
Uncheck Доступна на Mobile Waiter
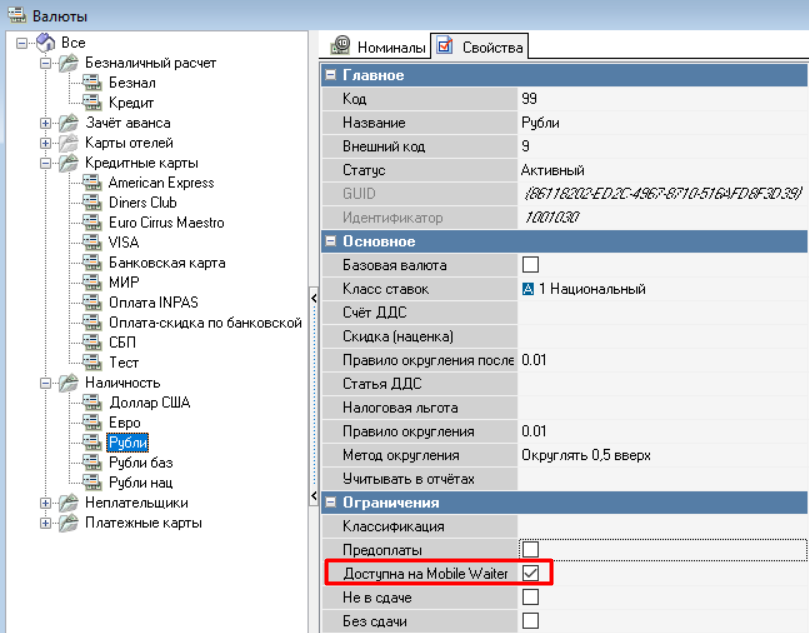point(531,573)
